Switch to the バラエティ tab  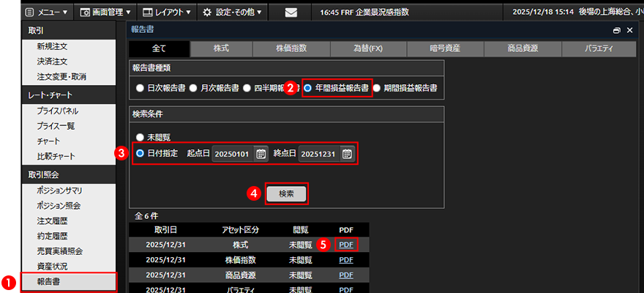[x=599, y=48]
